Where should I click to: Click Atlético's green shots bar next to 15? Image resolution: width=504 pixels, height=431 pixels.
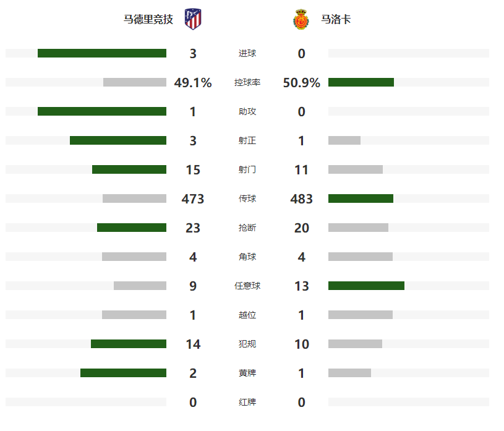click(129, 169)
